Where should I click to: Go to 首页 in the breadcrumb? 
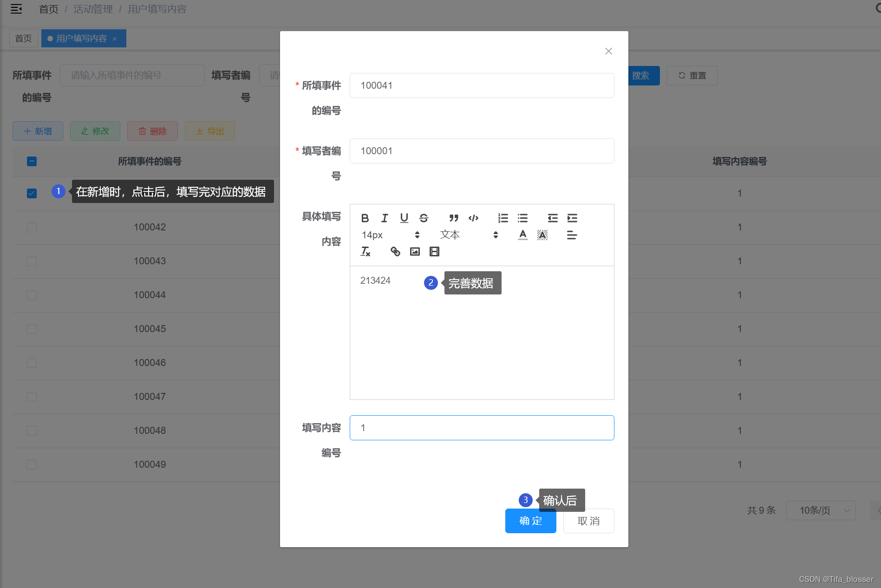click(x=48, y=9)
